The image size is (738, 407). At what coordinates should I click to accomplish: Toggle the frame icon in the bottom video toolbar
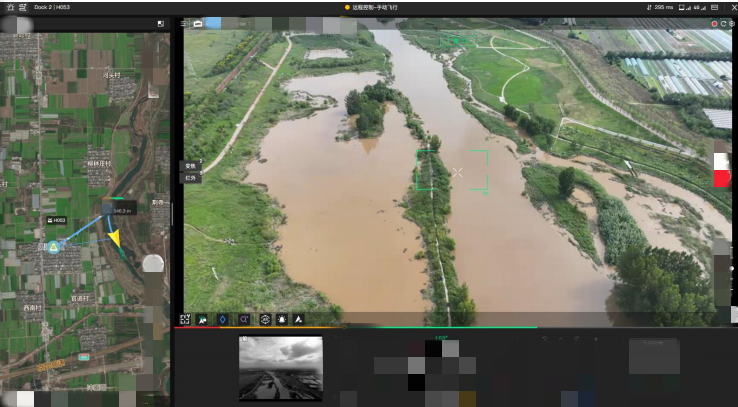185,319
